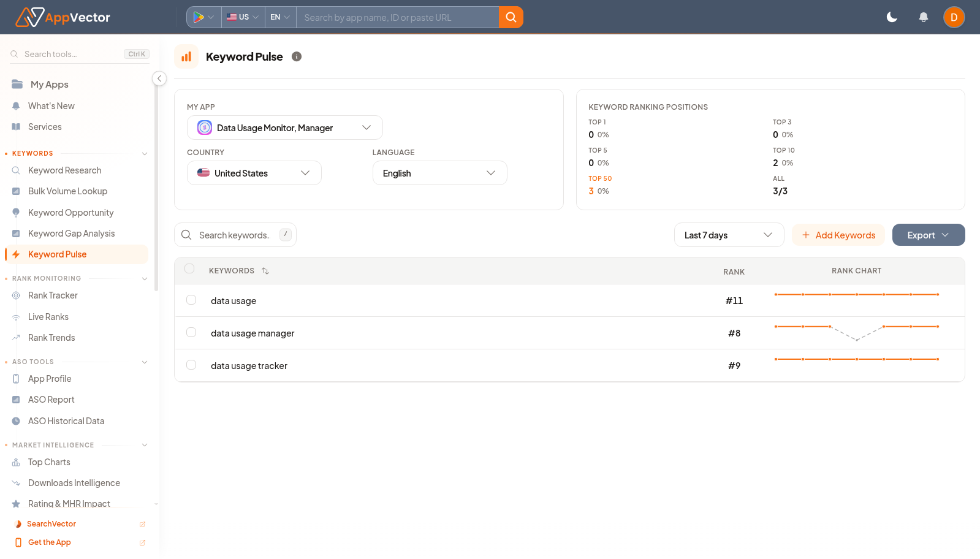980x559 pixels.
Task: Click the Search keywords field
Action: click(x=235, y=235)
